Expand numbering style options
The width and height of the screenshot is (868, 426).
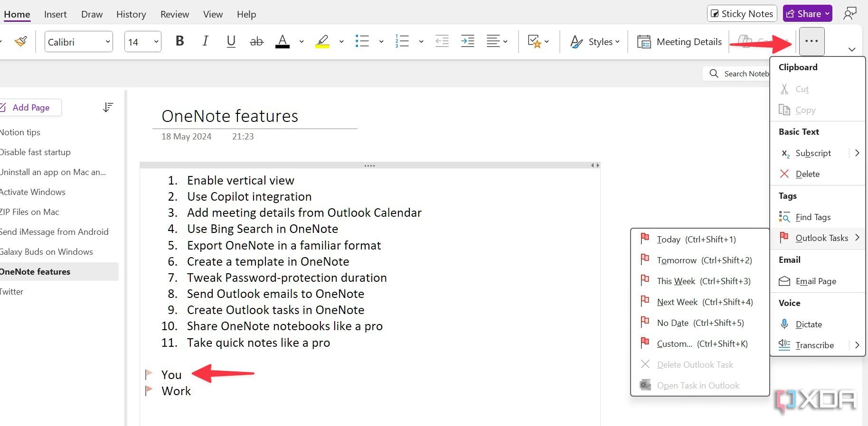421,42
